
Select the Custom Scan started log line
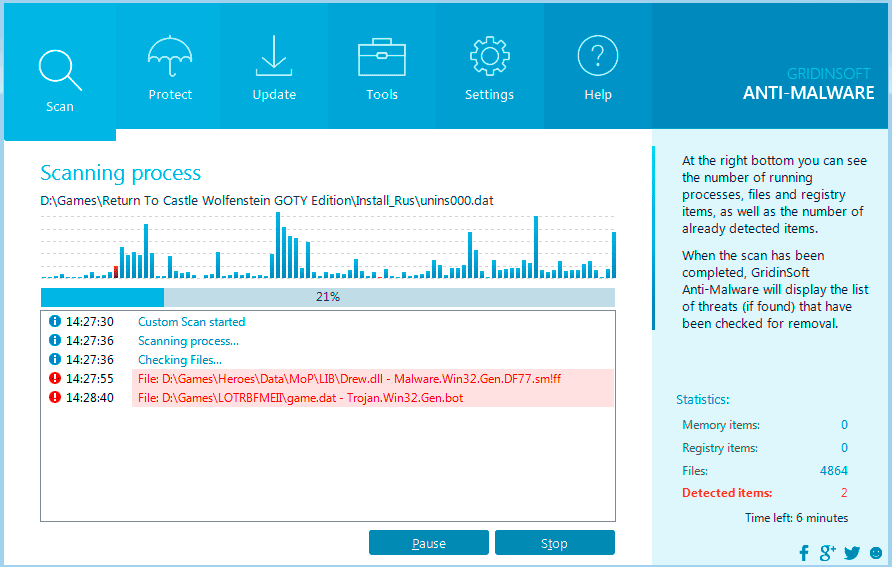[192, 322]
